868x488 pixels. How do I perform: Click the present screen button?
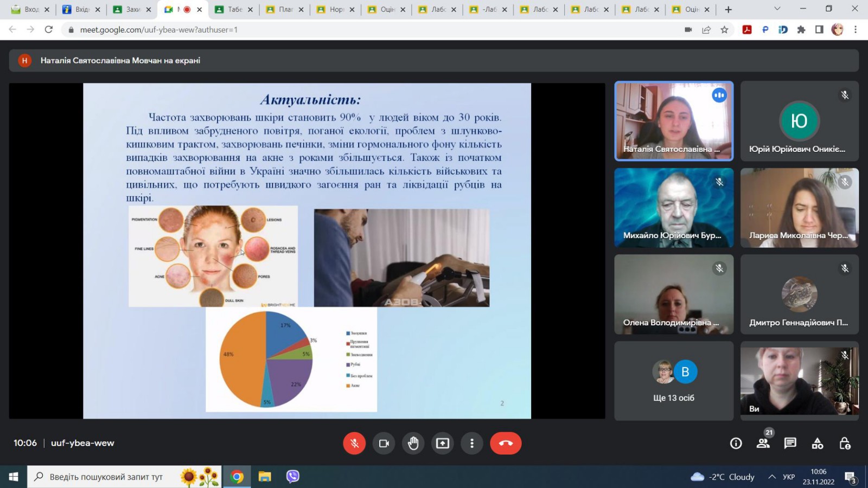click(443, 444)
